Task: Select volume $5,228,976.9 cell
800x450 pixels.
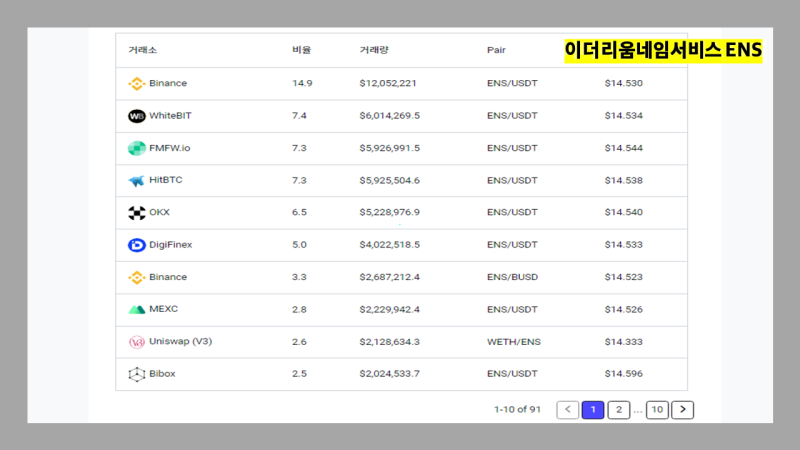Action: [389, 212]
